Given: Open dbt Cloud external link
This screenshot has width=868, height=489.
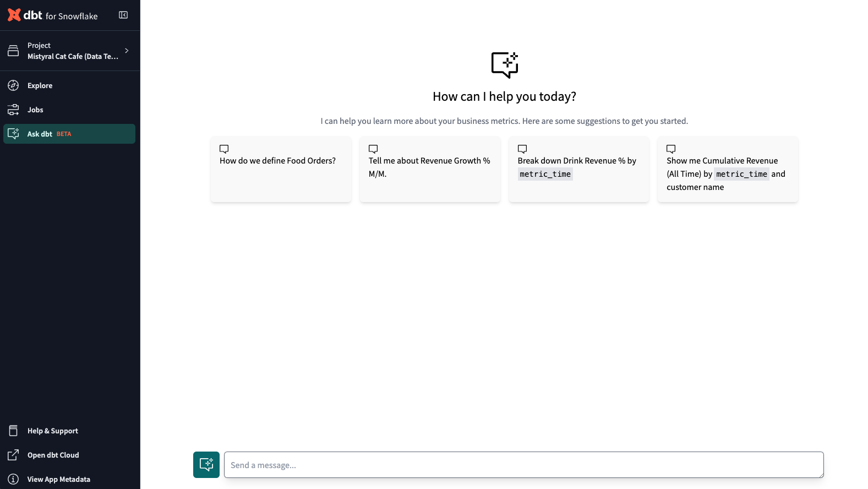Looking at the screenshot, I should click(x=53, y=455).
